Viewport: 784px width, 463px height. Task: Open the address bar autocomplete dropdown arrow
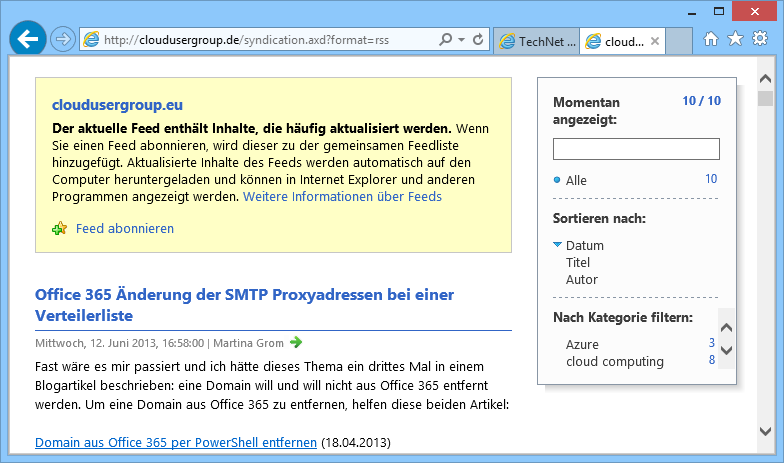tap(461, 40)
